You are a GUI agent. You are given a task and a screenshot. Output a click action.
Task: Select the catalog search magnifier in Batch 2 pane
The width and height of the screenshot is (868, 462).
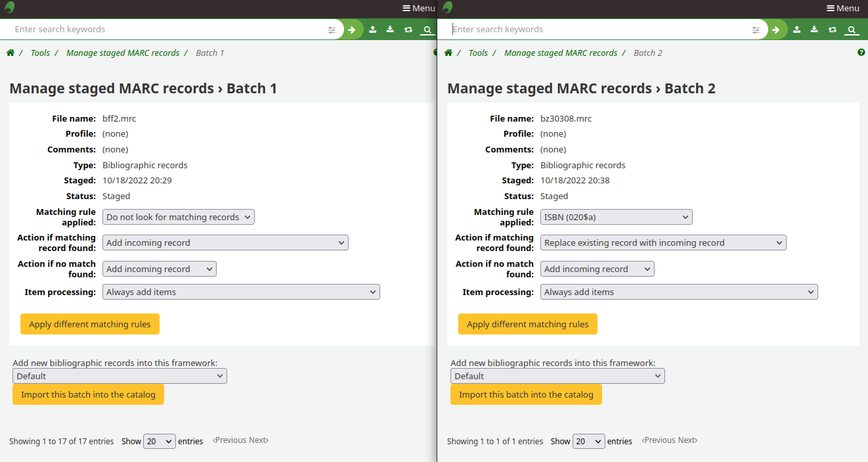point(851,30)
